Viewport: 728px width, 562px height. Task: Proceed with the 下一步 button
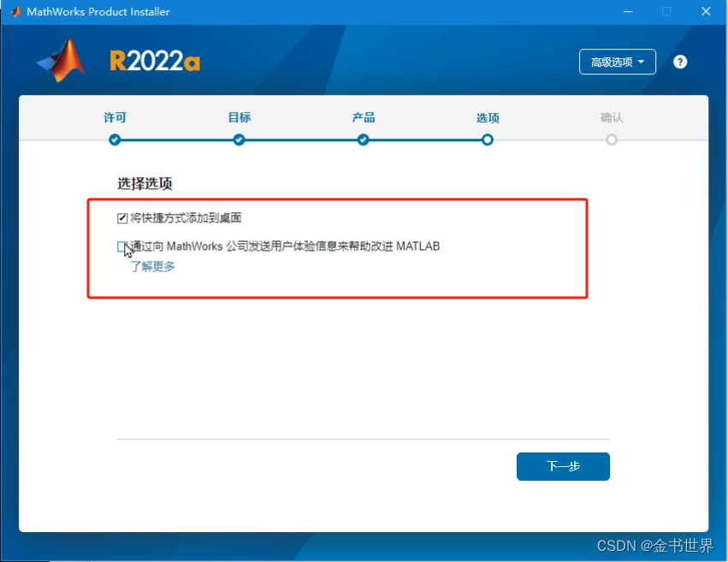pos(563,466)
